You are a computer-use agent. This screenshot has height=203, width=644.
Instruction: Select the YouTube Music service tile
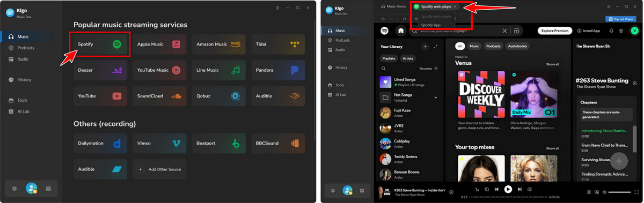[x=159, y=70]
